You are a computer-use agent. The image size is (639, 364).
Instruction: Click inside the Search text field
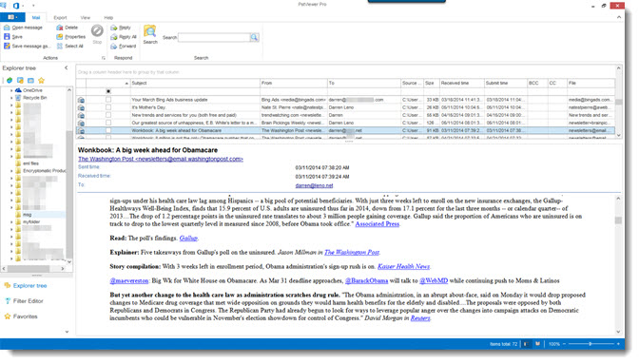click(214, 37)
